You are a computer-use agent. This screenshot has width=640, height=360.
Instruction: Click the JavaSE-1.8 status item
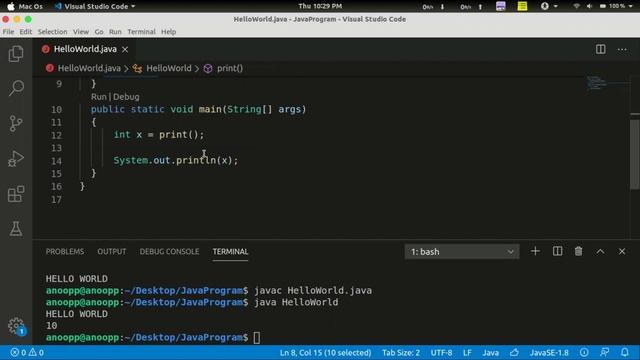tap(549, 352)
